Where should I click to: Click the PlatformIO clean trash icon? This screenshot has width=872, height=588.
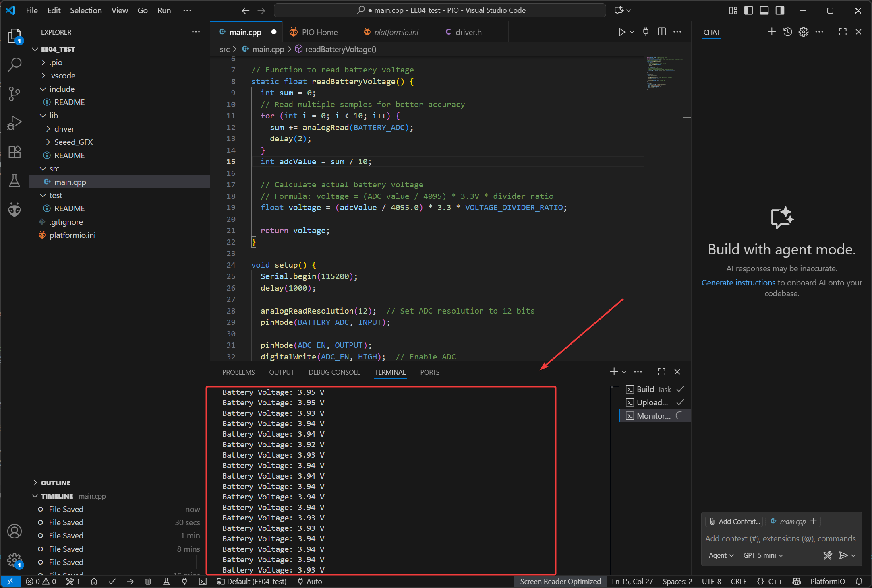148,581
